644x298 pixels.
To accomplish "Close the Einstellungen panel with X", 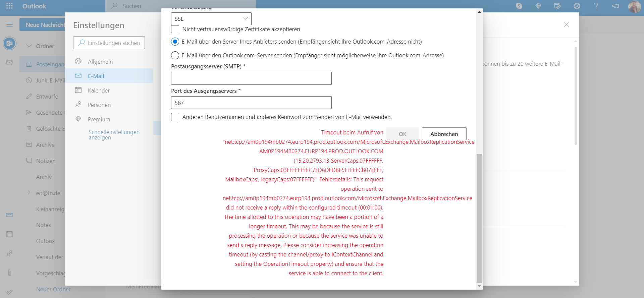I will pyautogui.click(x=567, y=25).
